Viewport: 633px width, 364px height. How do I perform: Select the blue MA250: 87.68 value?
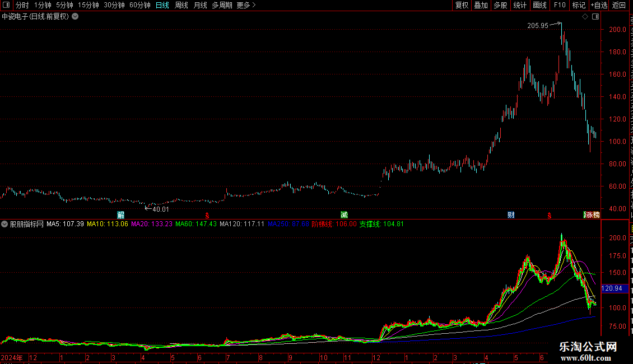(288, 224)
